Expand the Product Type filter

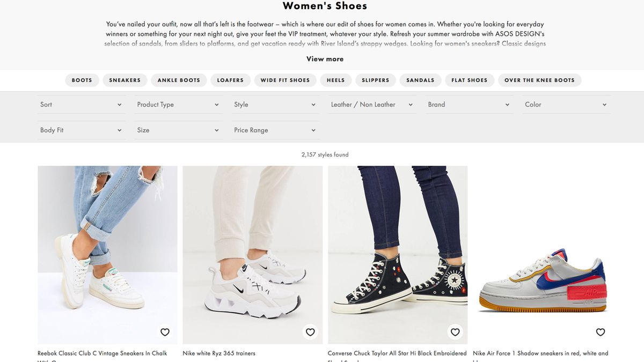pos(178,105)
